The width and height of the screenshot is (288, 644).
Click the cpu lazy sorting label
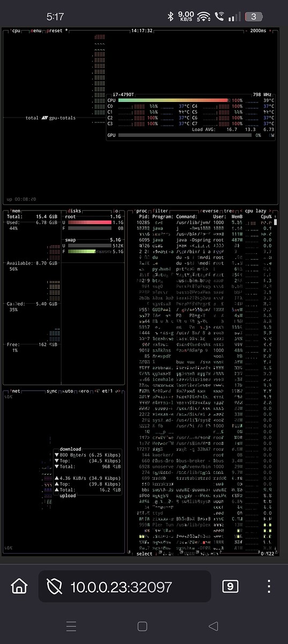click(x=256, y=211)
